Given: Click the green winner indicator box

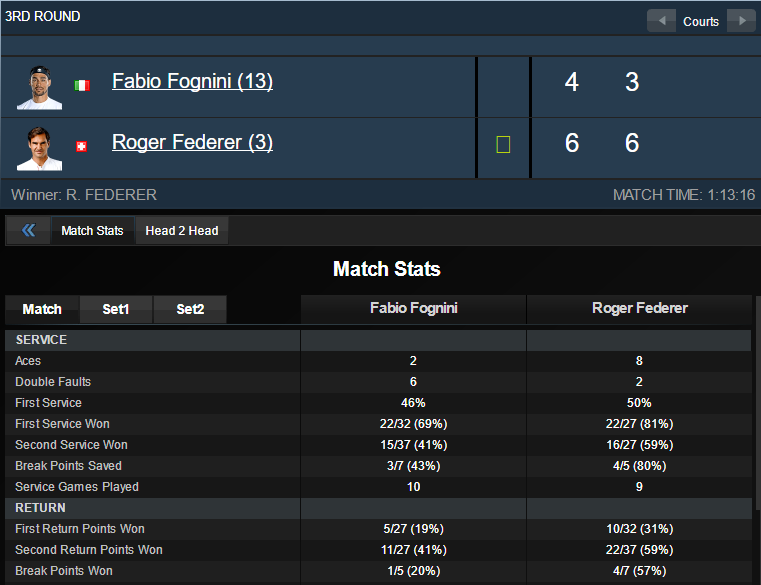Looking at the screenshot, I should pyautogui.click(x=503, y=145).
